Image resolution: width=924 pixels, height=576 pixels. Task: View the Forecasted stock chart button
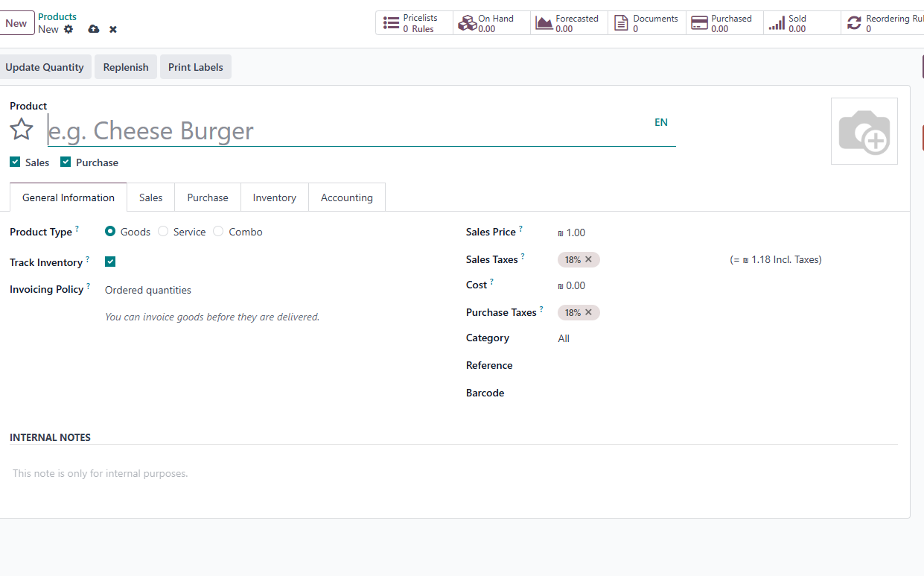pos(569,23)
